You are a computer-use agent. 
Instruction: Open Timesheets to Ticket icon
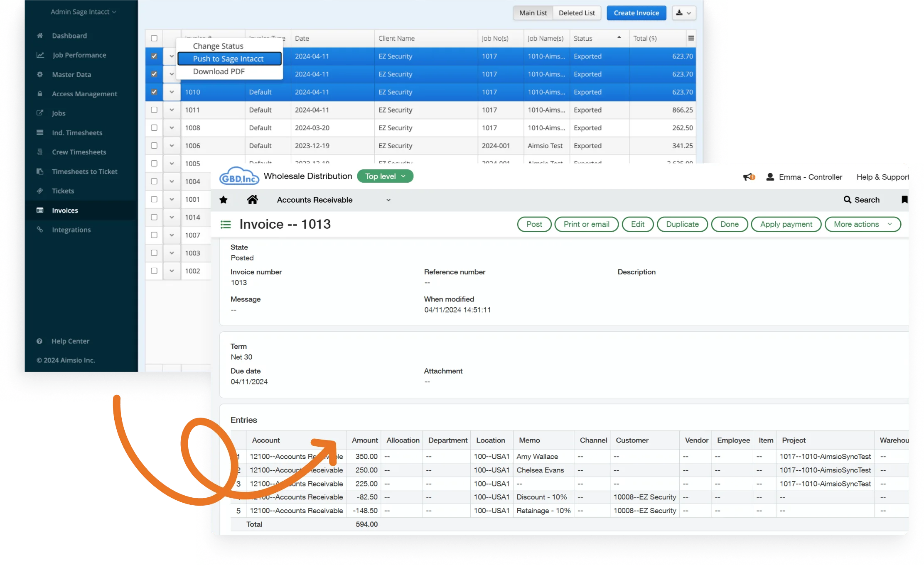tap(40, 171)
